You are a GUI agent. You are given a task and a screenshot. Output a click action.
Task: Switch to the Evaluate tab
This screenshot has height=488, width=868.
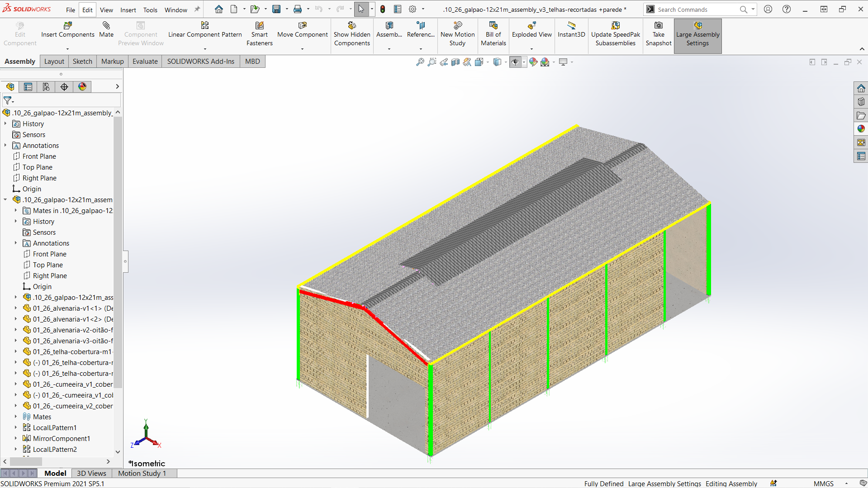pos(145,62)
